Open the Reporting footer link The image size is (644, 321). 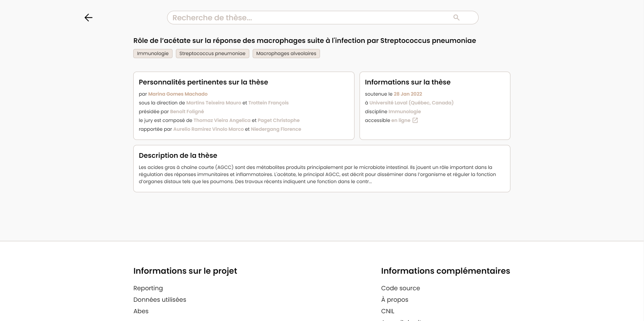coord(148,288)
